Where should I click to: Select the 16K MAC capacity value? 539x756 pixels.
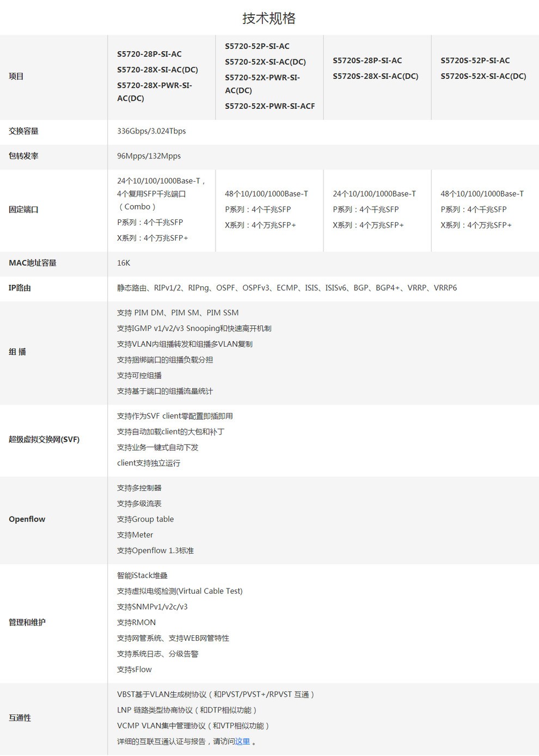[x=124, y=263]
